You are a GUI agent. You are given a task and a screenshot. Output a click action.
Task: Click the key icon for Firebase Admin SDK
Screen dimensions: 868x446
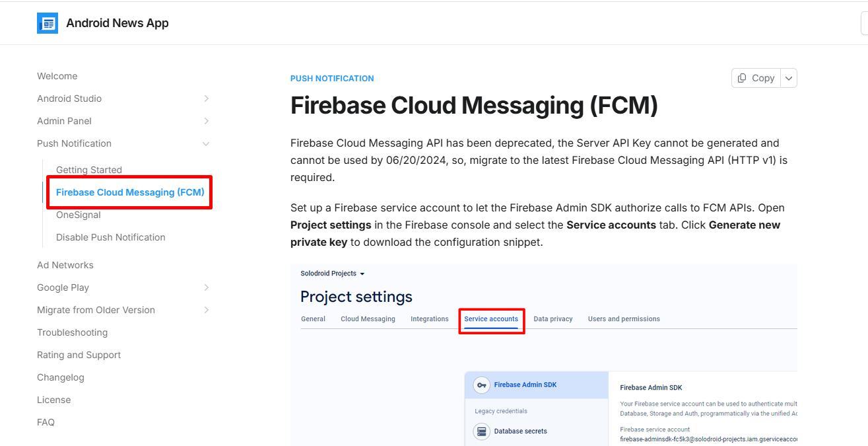[482, 385]
